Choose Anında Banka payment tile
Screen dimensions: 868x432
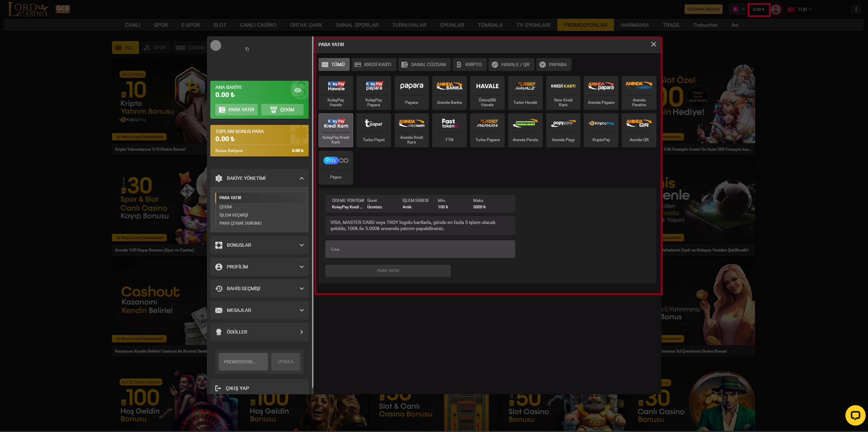coord(449,93)
